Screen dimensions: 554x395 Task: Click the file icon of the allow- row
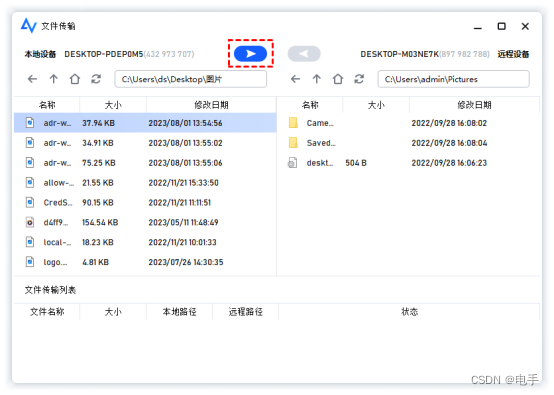tap(30, 183)
